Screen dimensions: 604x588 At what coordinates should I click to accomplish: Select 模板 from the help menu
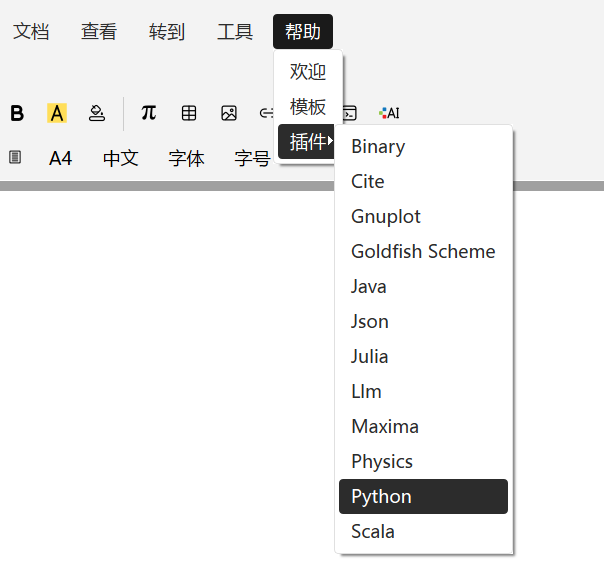tap(308, 107)
